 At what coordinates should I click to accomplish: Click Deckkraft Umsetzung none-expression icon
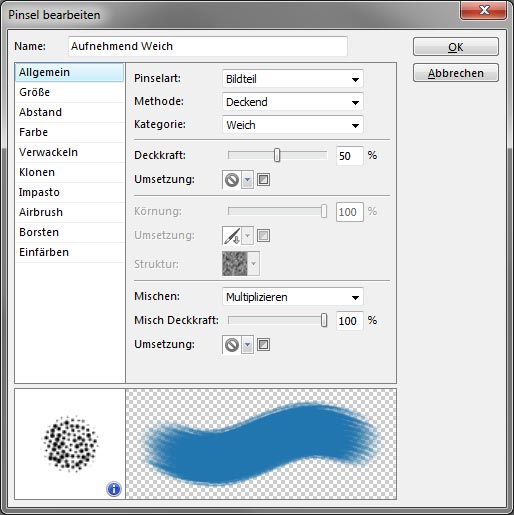click(x=232, y=180)
